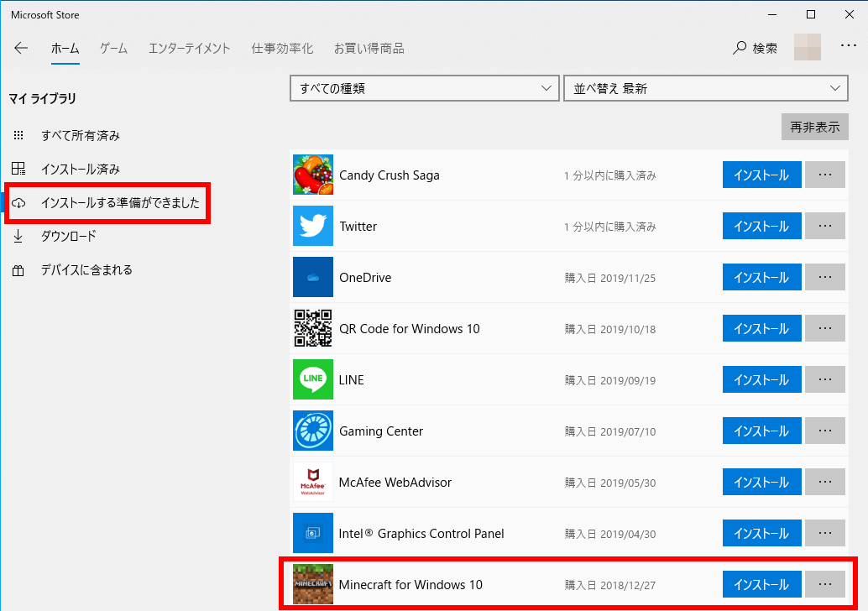Click the cloud download sidebar icon

click(x=18, y=203)
